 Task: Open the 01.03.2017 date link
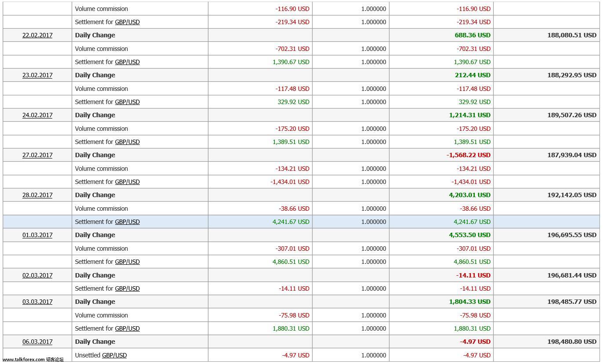point(37,235)
